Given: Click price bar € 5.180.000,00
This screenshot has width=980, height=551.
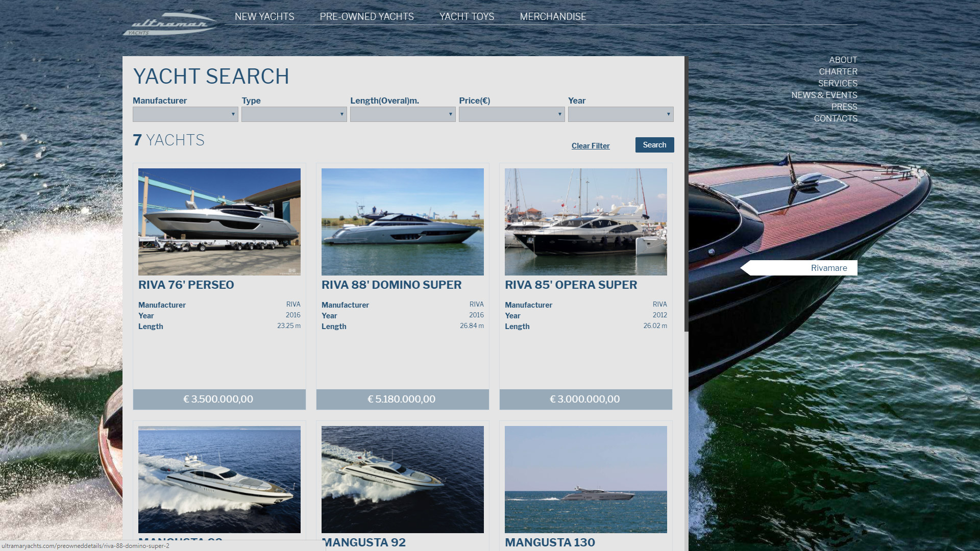Looking at the screenshot, I should (403, 399).
